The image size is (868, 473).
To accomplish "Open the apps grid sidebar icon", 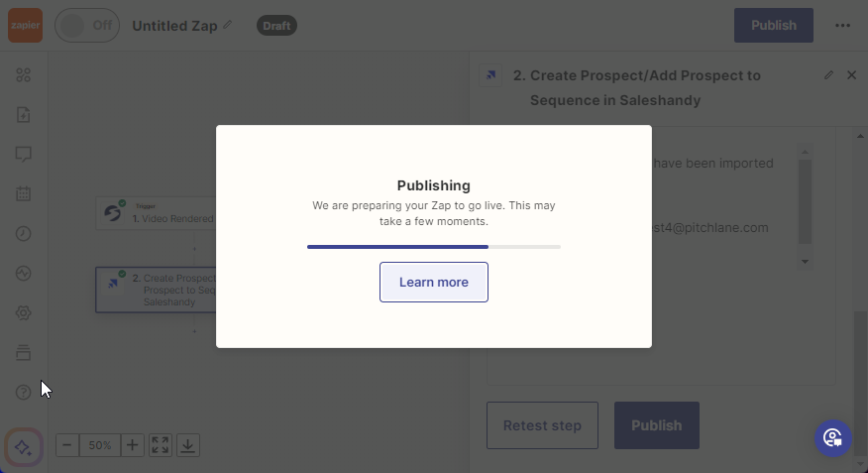I will click(x=23, y=74).
